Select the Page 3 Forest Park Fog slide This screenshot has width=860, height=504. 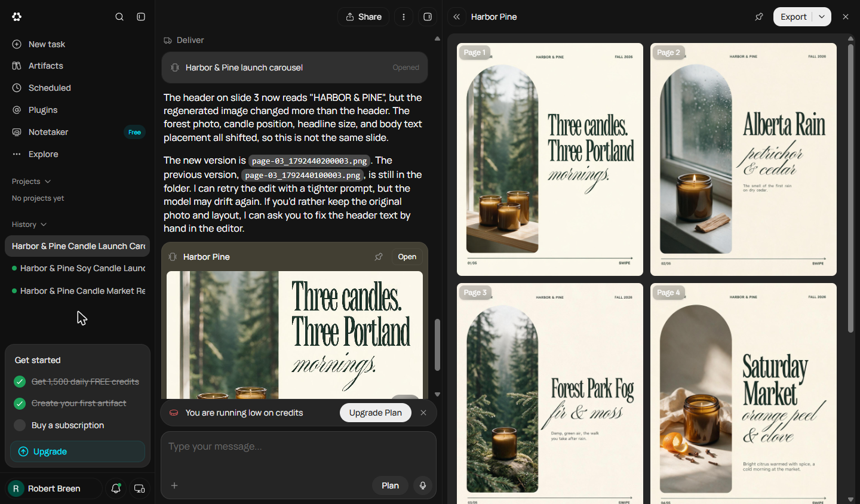coord(550,394)
